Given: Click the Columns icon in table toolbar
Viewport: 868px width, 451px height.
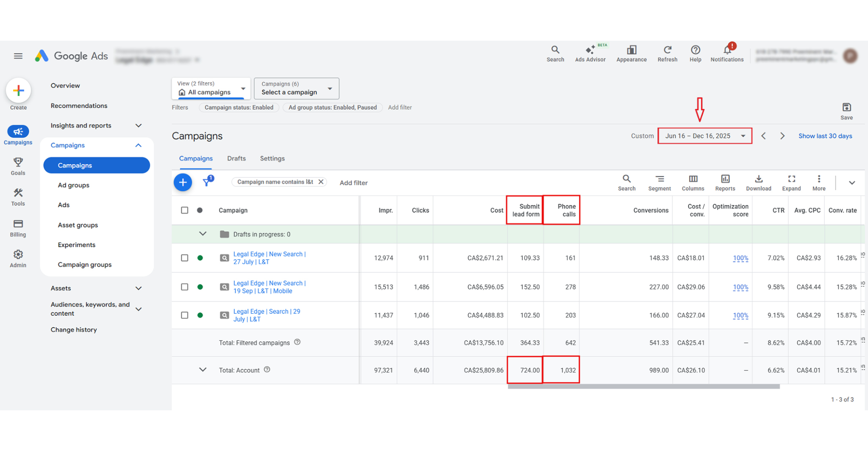Looking at the screenshot, I should click(693, 183).
